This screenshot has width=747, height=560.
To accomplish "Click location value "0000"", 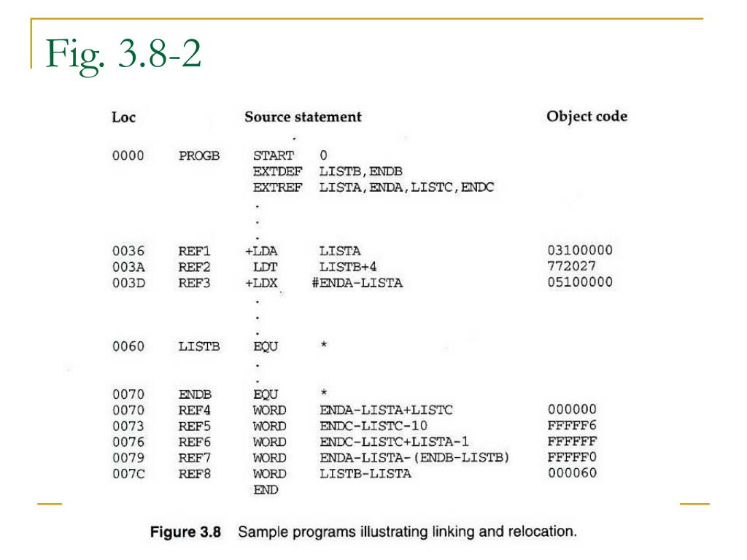I will click(128, 156).
